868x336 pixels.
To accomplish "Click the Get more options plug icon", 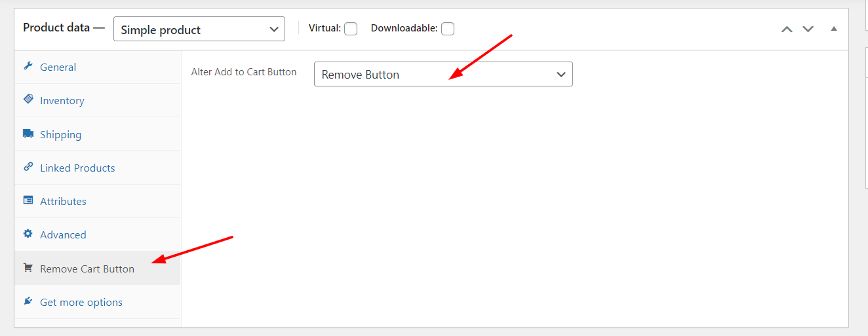I will tap(28, 301).
